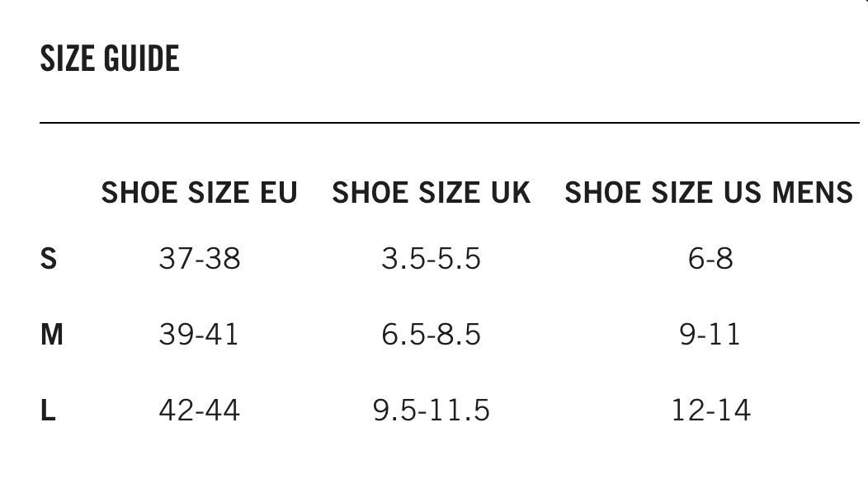The width and height of the screenshot is (868, 488).
Task: Click the US mens size 6-8 cell
Action: tap(710, 259)
